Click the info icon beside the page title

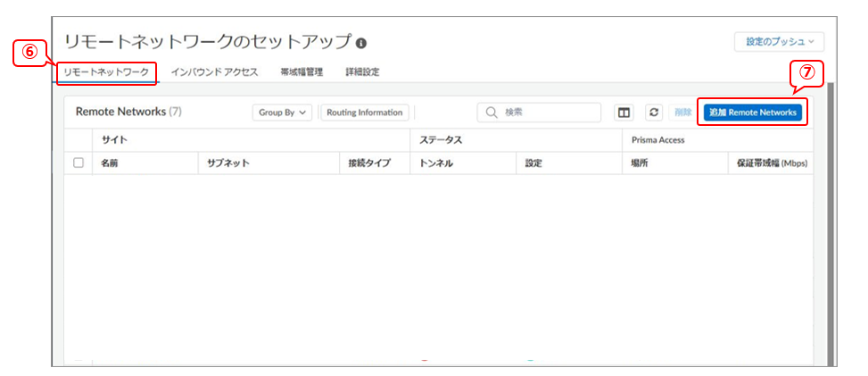361,43
